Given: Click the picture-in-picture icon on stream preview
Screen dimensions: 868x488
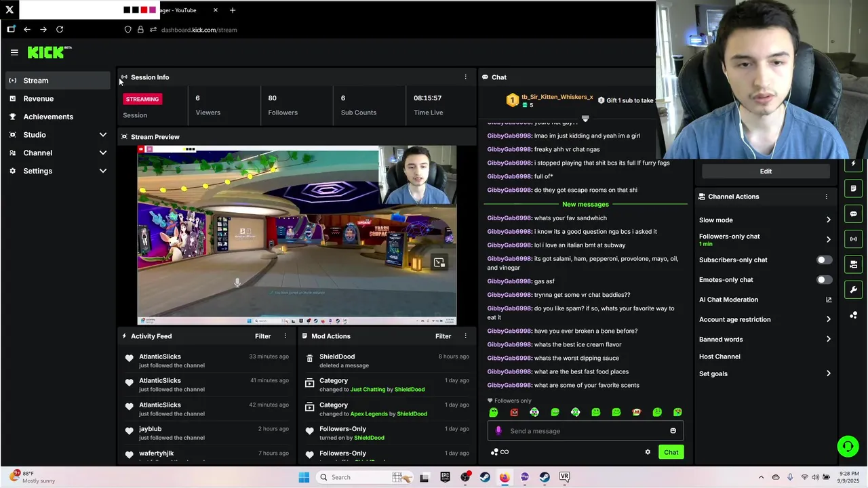Looking at the screenshot, I should click(439, 263).
